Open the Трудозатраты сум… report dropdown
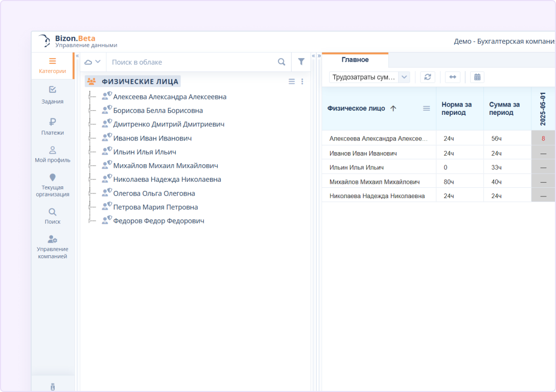This screenshot has height=392, width=556. (369, 77)
